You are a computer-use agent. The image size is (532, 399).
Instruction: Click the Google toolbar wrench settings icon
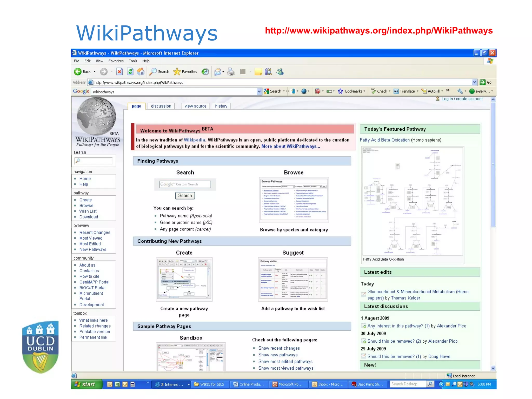(x=460, y=91)
